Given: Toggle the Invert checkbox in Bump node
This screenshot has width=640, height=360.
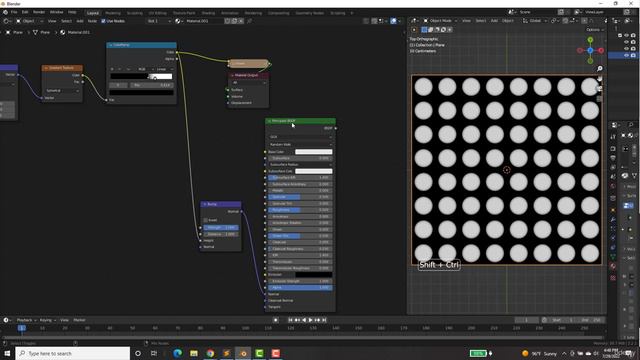Looking at the screenshot, I should point(206,220).
